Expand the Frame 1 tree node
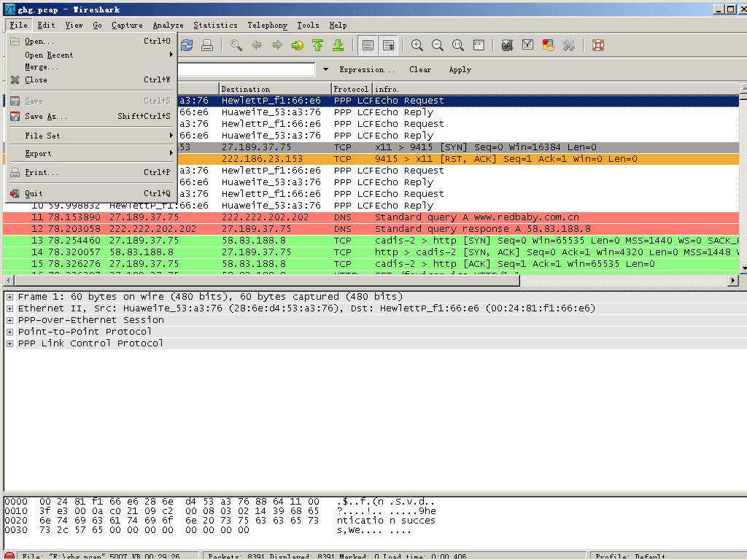This screenshot has height=560, width=747. [9, 297]
